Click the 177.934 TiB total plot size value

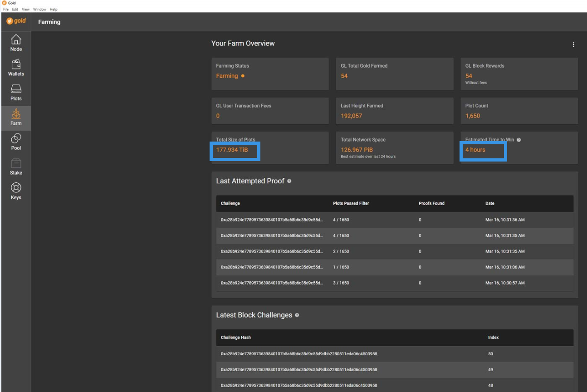232,150
